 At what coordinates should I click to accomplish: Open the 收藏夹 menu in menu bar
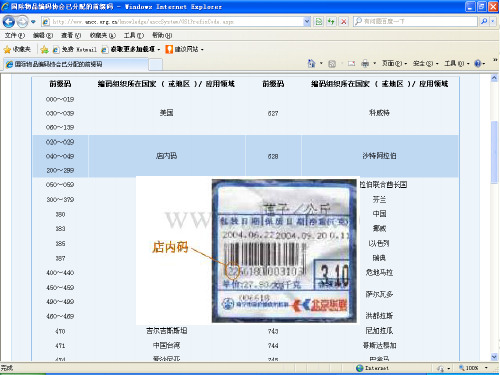(x=102, y=35)
